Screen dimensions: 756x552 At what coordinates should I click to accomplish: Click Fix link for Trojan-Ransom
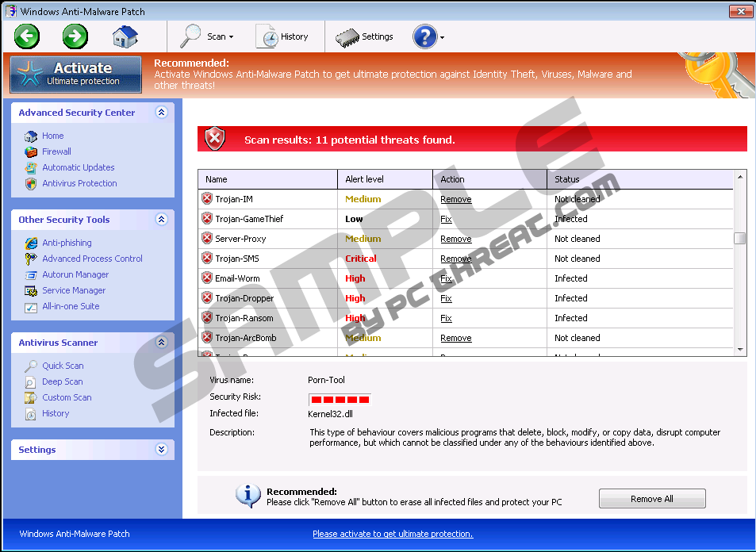coord(446,318)
